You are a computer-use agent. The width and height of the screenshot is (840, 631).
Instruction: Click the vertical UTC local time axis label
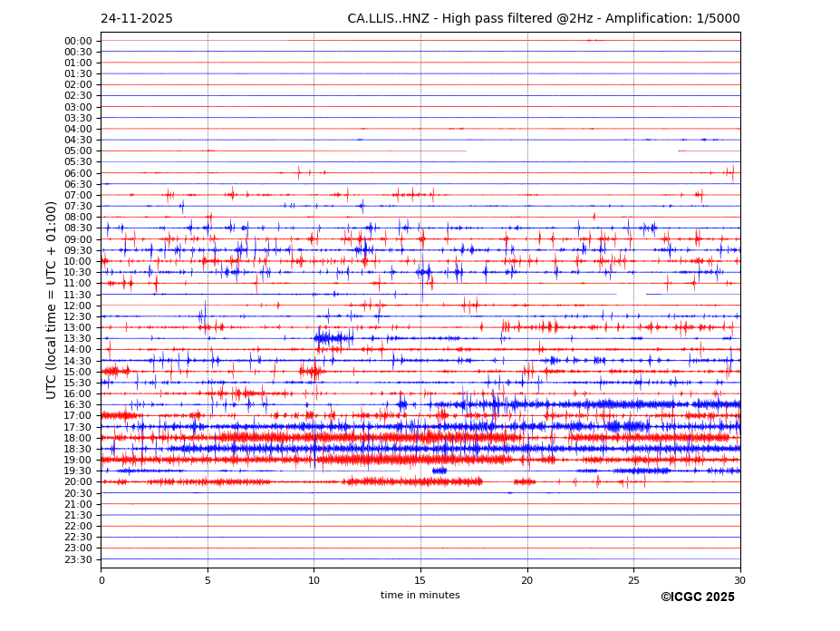[x=52, y=299]
